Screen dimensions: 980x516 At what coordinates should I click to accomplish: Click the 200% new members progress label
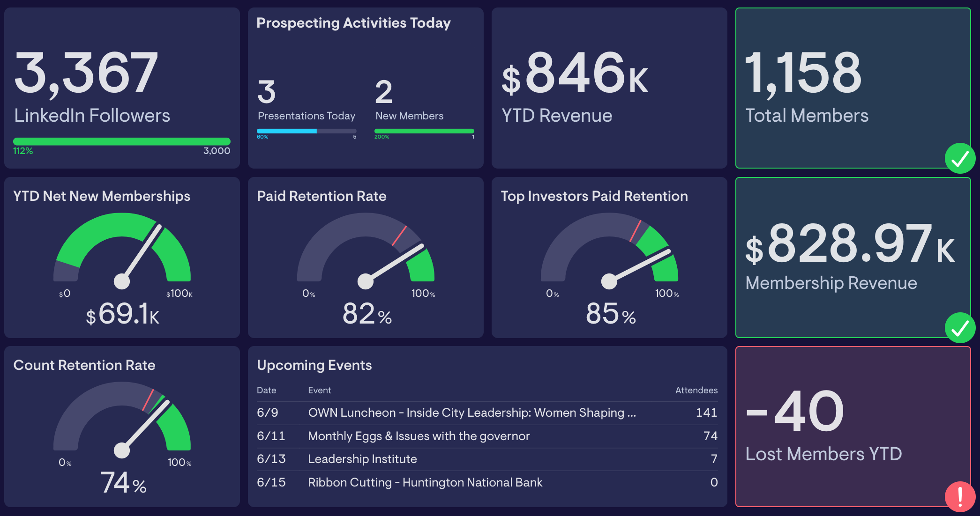tap(382, 137)
